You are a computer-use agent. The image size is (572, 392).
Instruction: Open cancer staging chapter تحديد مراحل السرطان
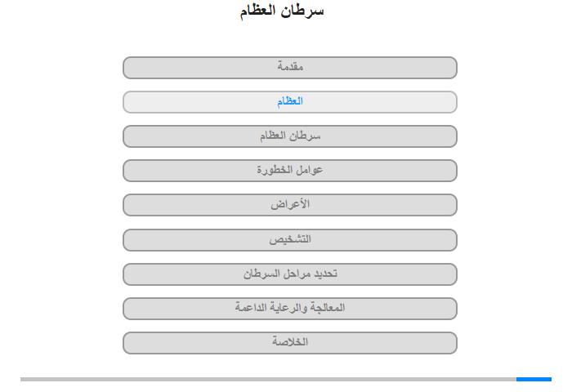pos(290,274)
